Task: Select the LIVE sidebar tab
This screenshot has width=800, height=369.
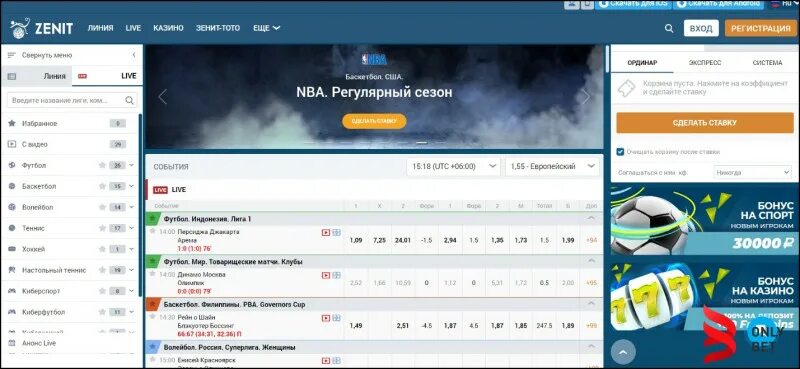Action: click(107, 76)
